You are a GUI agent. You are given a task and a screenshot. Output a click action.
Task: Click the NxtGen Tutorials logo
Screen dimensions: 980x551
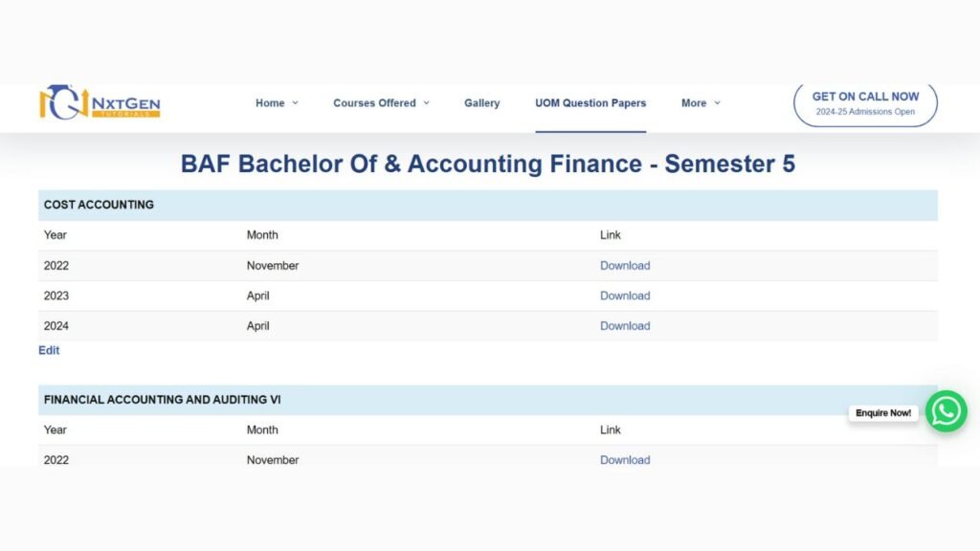click(100, 102)
